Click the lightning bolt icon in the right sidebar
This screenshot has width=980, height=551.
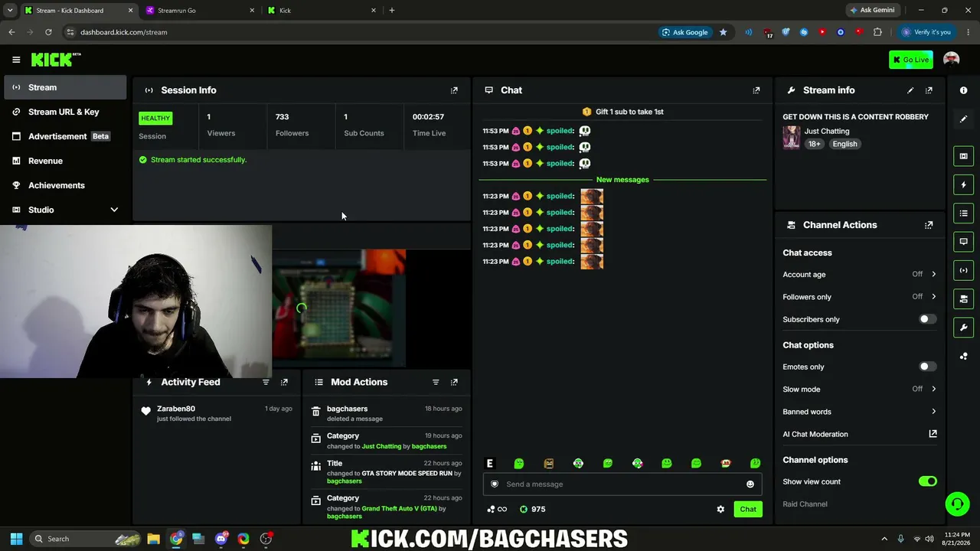(964, 184)
